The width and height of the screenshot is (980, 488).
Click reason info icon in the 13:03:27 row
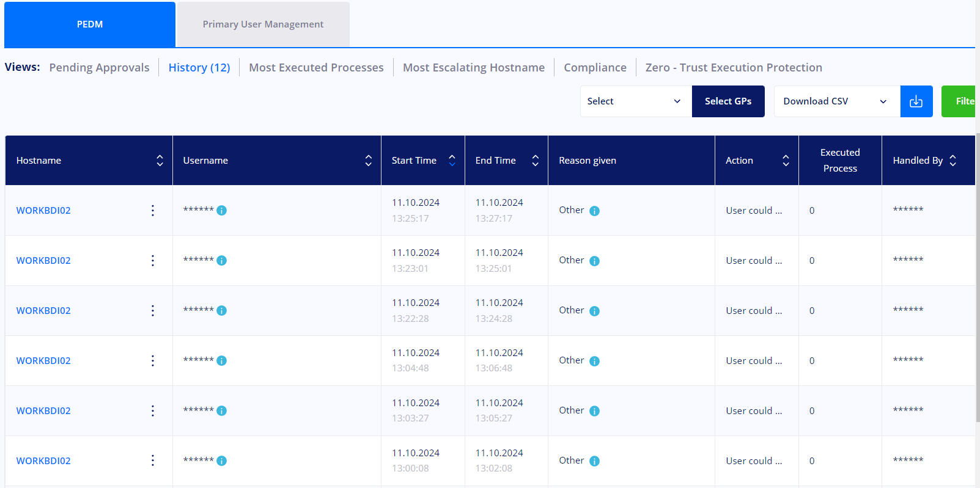point(594,411)
